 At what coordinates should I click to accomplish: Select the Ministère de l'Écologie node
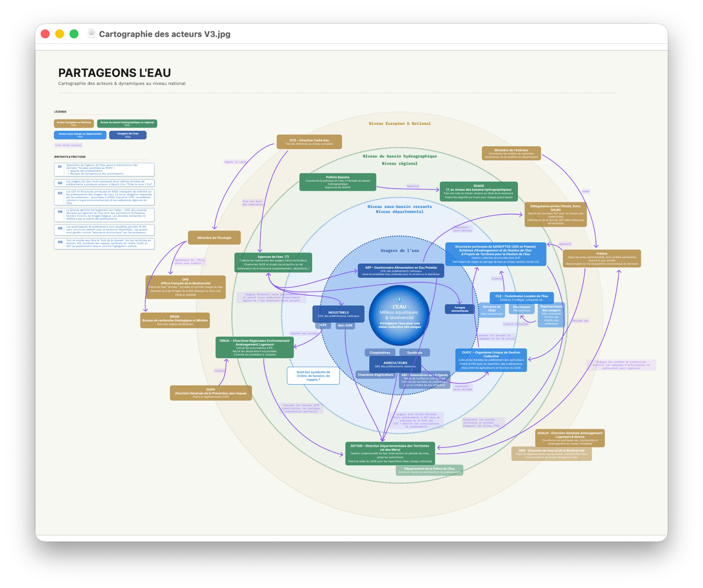click(x=214, y=237)
